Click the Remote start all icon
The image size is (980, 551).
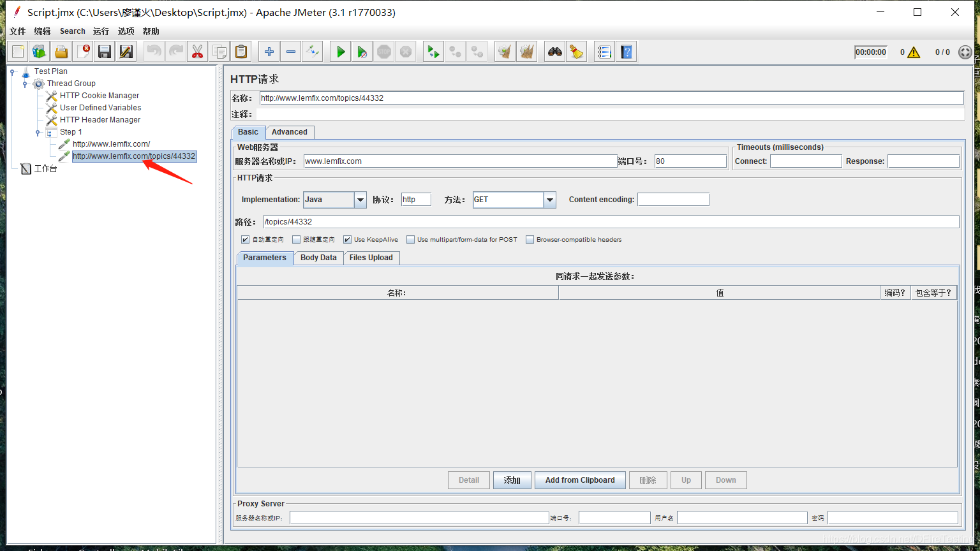[434, 52]
